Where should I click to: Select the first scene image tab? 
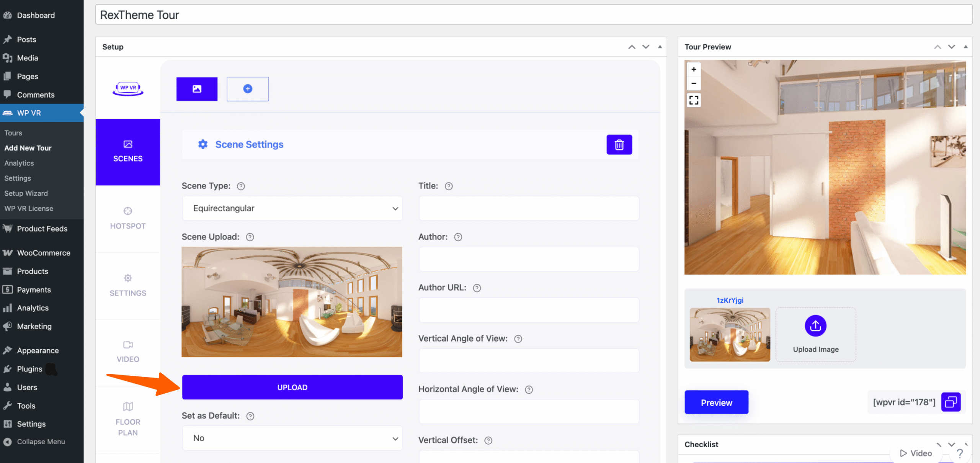click(197, 89)
